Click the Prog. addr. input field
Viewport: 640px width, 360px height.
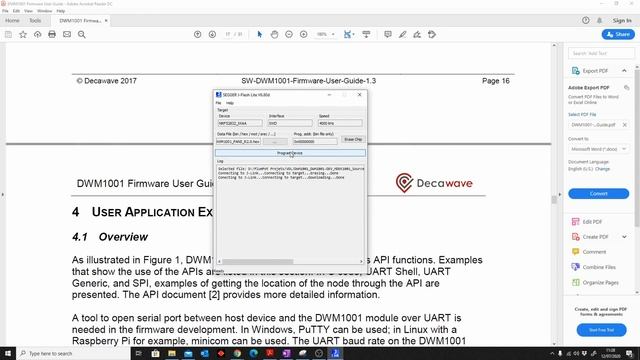tap(315, 142)
